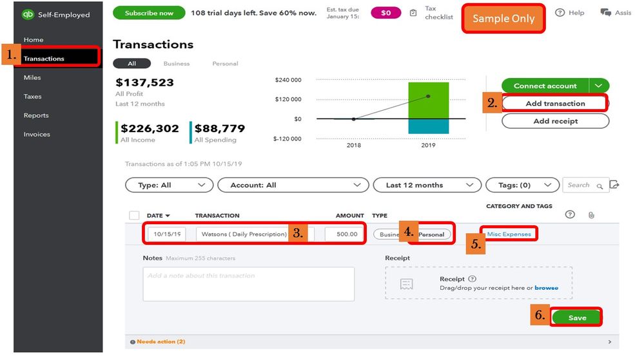The image size is (644, 362).
Task: Click the AMOUNT column header
Action: [350, 216]
